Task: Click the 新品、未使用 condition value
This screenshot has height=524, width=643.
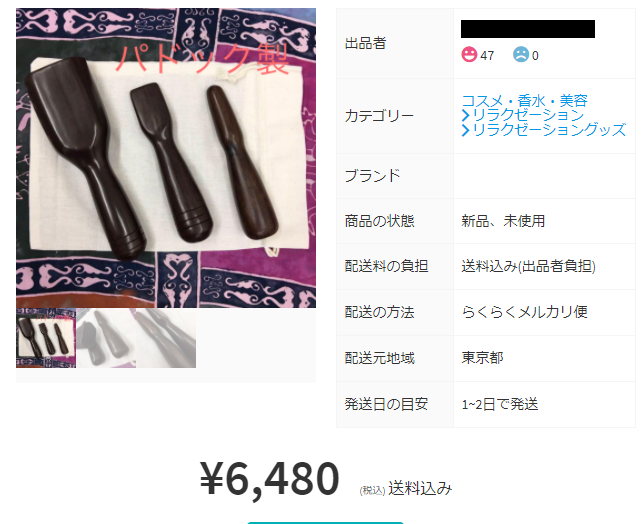Action: [503, 221]
